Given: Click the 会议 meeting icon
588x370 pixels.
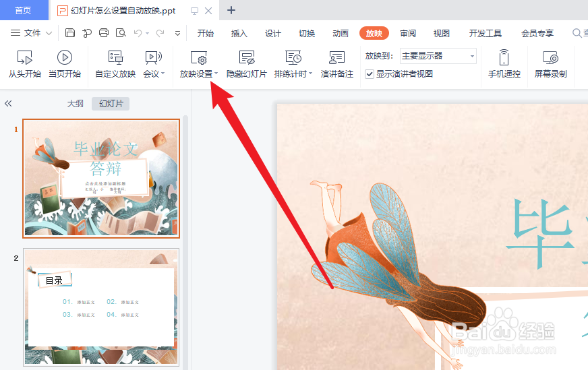Looking at the screenshot, I should 153,58.
